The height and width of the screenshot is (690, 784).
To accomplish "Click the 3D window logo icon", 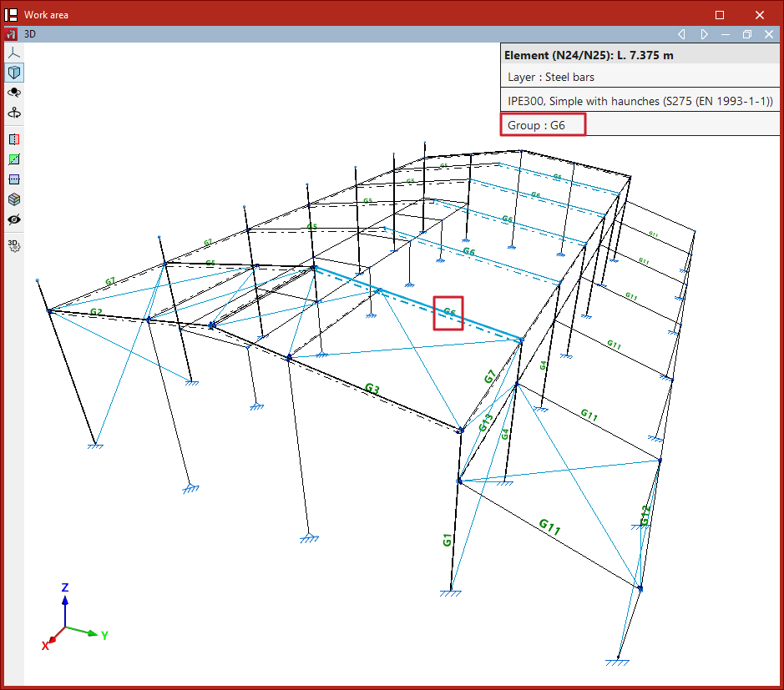I will pyautogui.click(x=11, y=34).
